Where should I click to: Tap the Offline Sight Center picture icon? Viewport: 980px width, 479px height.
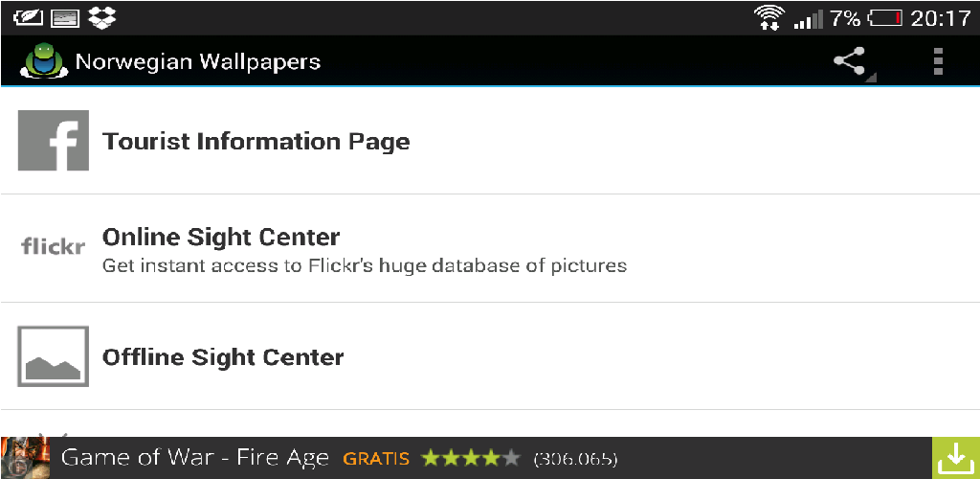click(54, 356)
